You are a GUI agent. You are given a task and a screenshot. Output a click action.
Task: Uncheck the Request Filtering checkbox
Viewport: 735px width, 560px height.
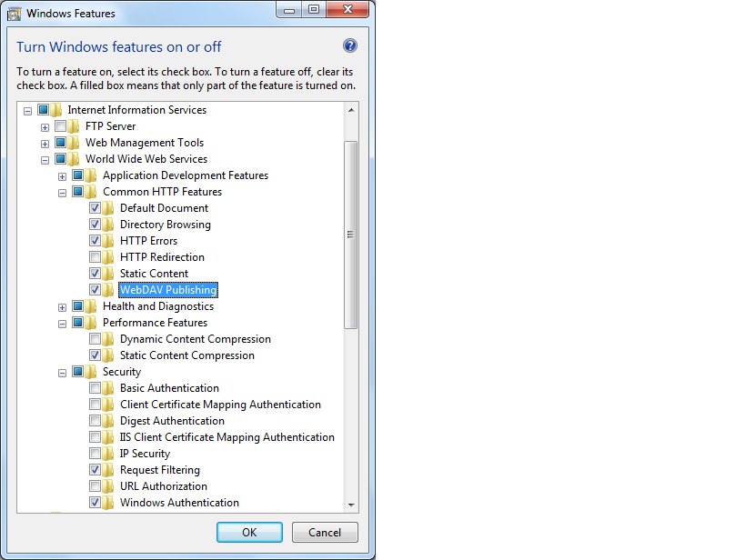[x=96, y=470]
